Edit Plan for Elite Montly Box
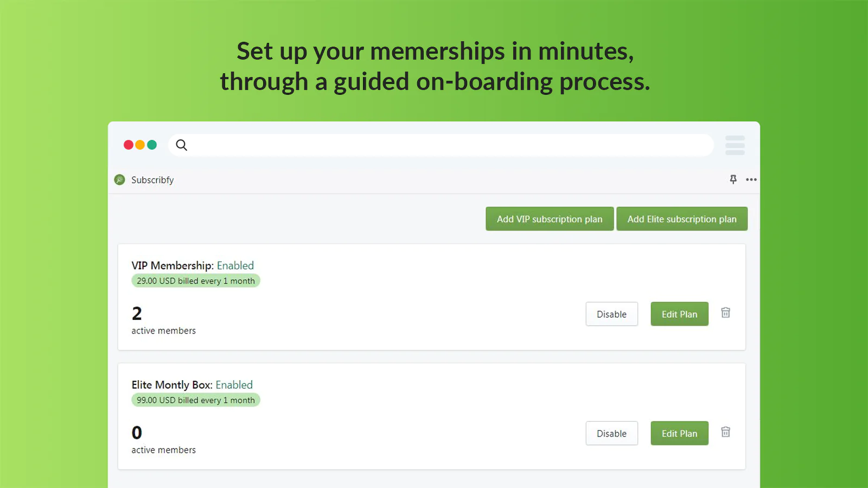 680,433
